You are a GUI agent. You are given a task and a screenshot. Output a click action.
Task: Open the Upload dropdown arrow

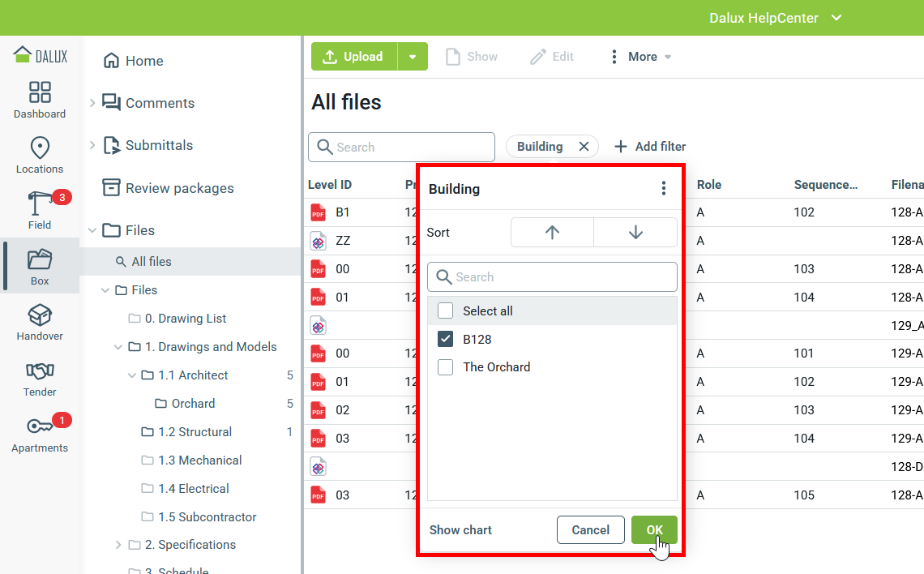click(x=413, y=57)
